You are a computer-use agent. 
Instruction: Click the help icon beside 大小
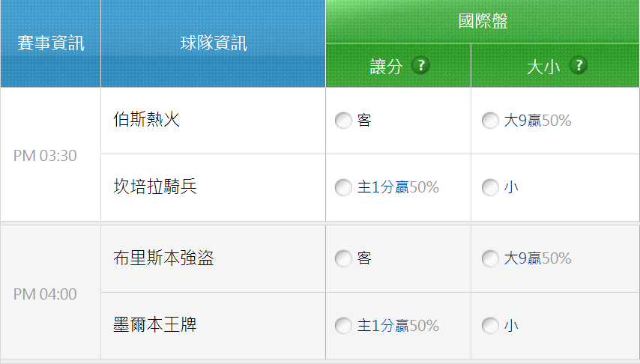click(579, 65)
